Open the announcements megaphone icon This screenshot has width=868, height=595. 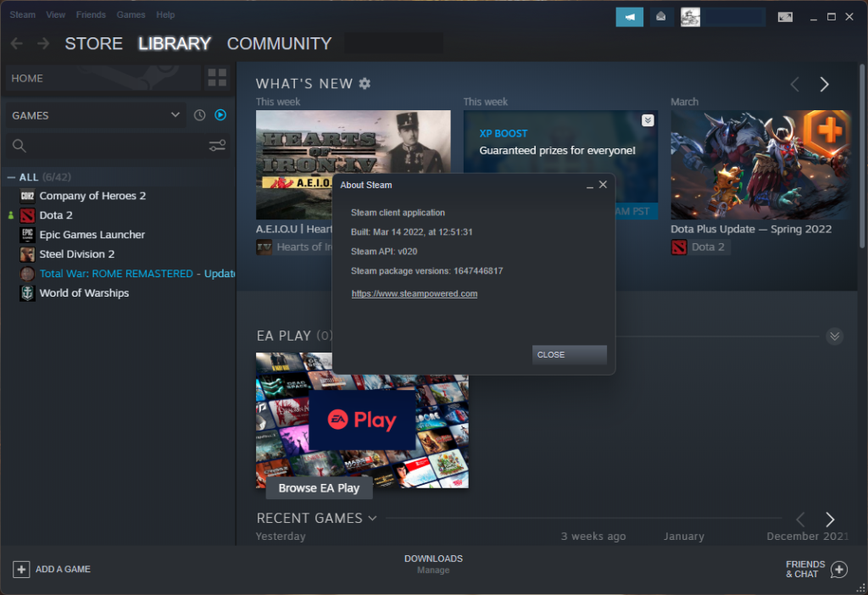pyautogui.click(x=630, y=17)
